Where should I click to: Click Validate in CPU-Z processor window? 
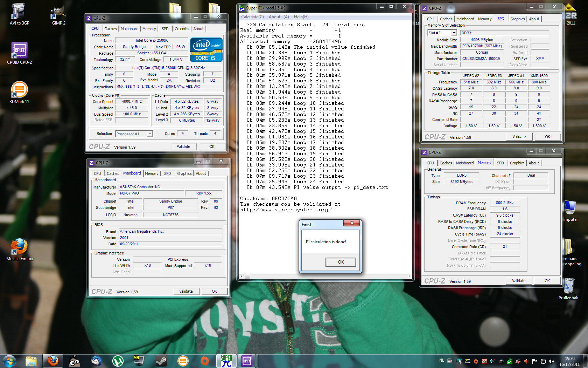pyautogui.click(x=183, y=146)
